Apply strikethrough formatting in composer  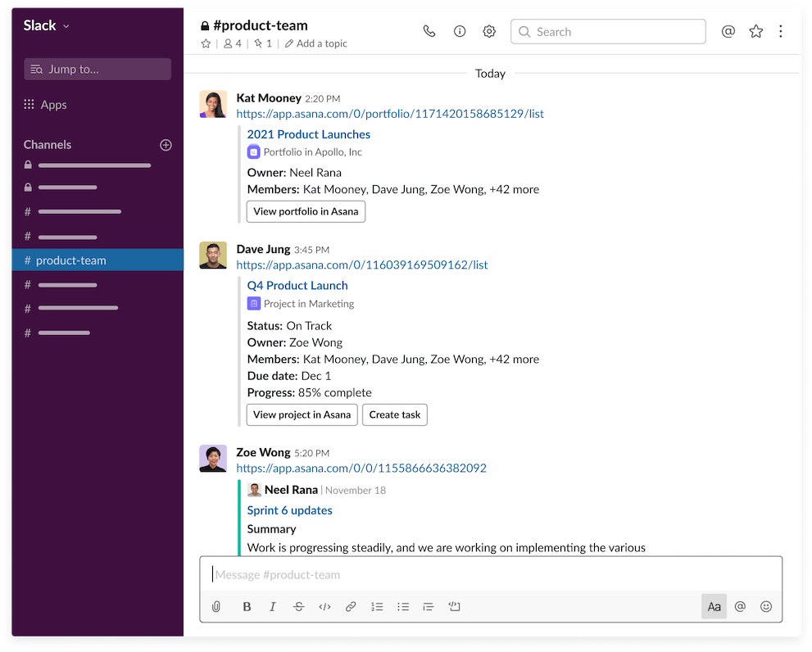[298, 607]
